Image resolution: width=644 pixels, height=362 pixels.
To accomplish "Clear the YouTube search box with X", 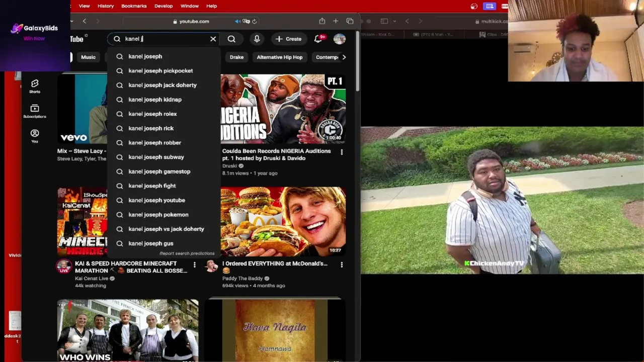I will tap(213, 39).
